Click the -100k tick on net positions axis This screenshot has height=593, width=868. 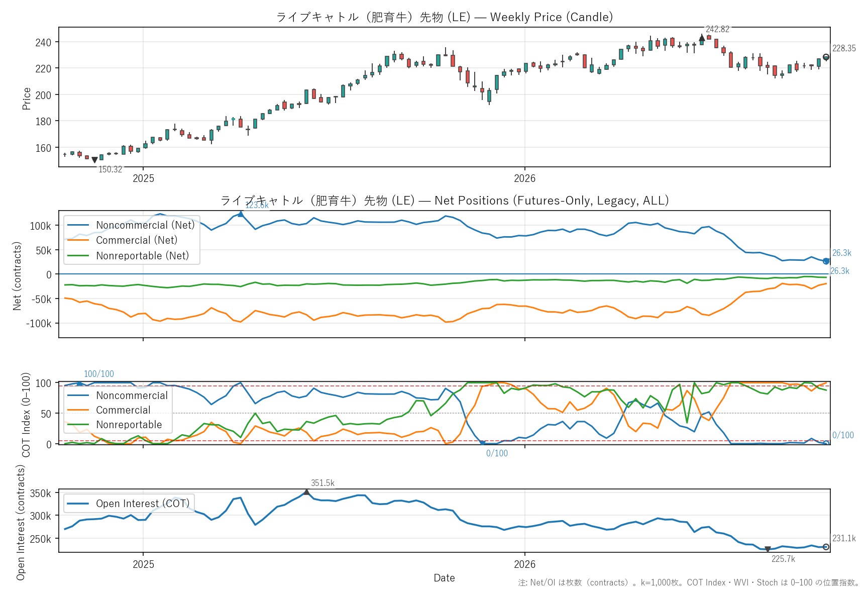coord(39,324)
